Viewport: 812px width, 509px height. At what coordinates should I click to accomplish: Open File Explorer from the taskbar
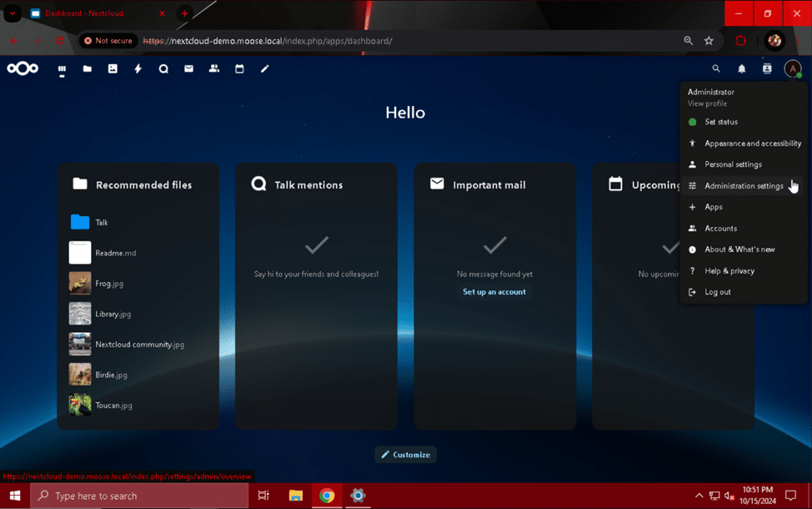point(296,496)
